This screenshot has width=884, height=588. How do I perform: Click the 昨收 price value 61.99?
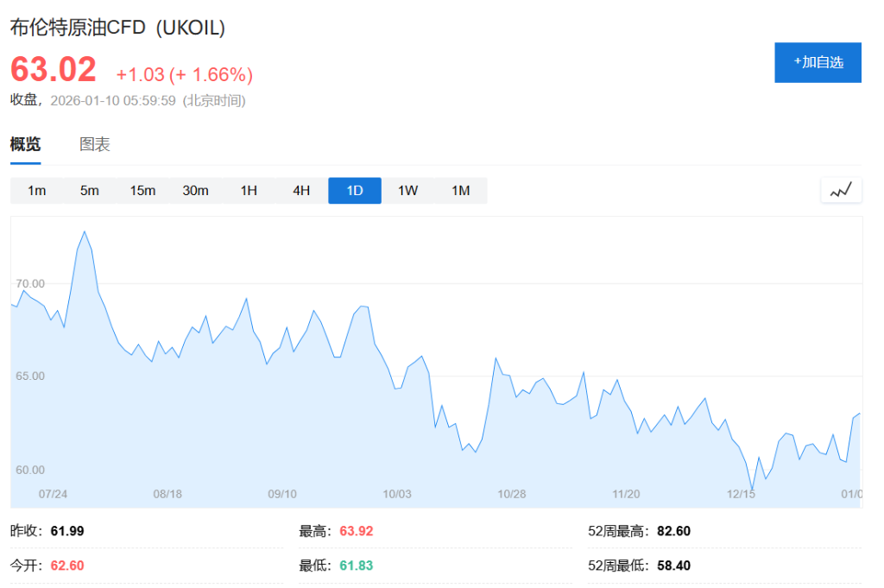pyautogui.click(x=67, y=530)
